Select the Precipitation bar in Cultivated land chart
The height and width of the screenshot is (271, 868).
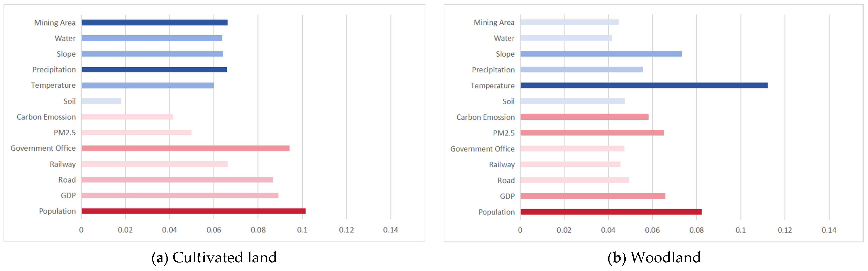pyautogui.click(x=154, y=69)
